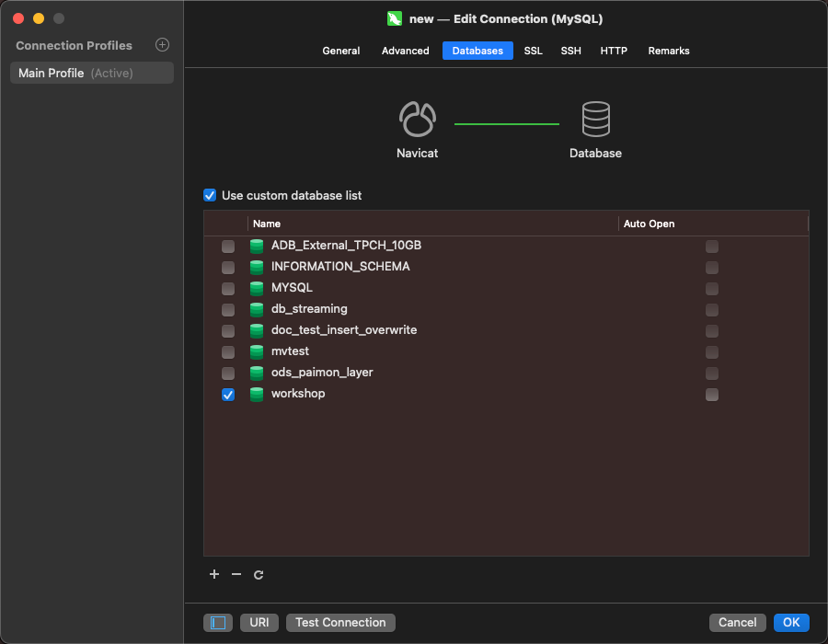
Task: Click the Navicat app icon in title
Action: tap(395, 19)
